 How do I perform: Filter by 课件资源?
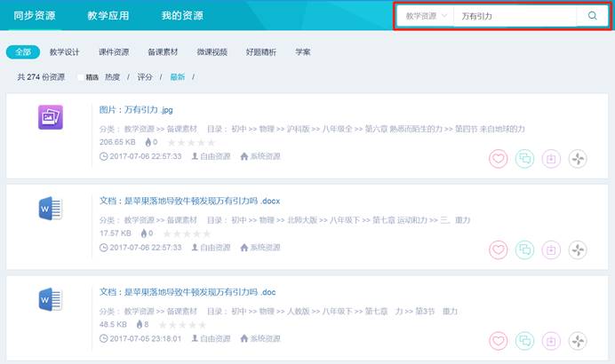point(114,52)
